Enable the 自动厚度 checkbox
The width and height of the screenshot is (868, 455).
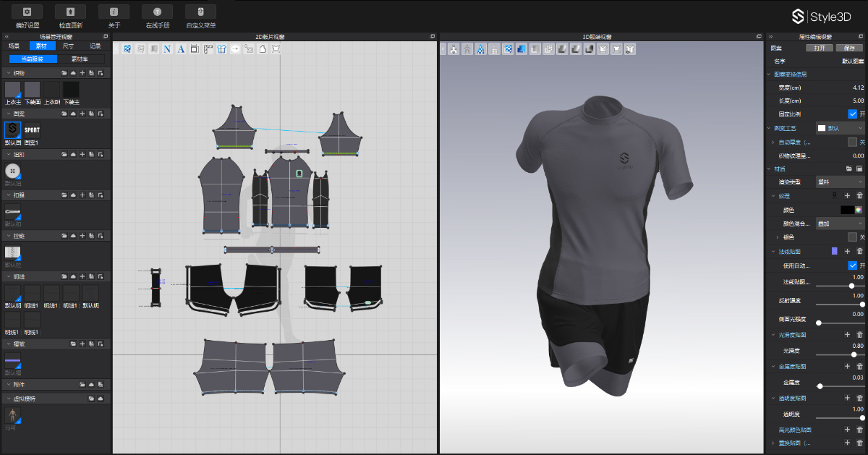(x=852, y=142)
